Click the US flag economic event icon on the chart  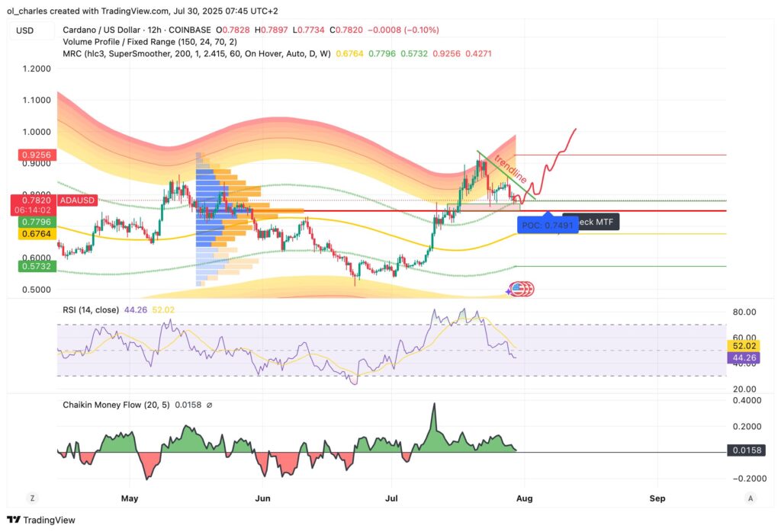[x=520, y=289]
